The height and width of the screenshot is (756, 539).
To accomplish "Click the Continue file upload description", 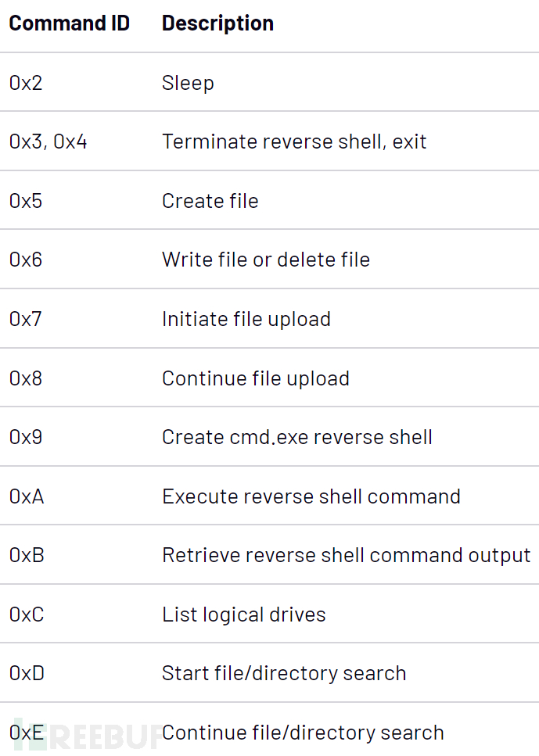I will pos(255,378).
